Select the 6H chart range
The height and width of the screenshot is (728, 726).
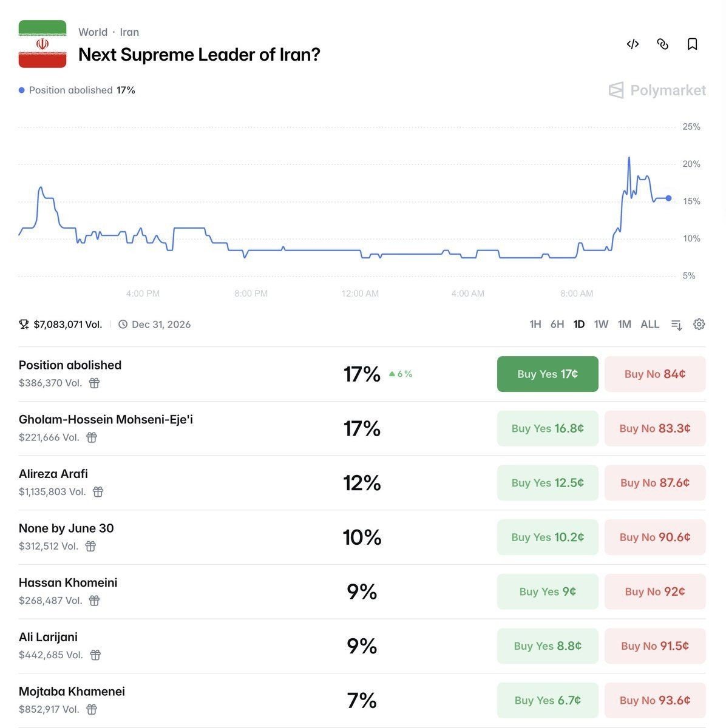click(x=557, y=325)
